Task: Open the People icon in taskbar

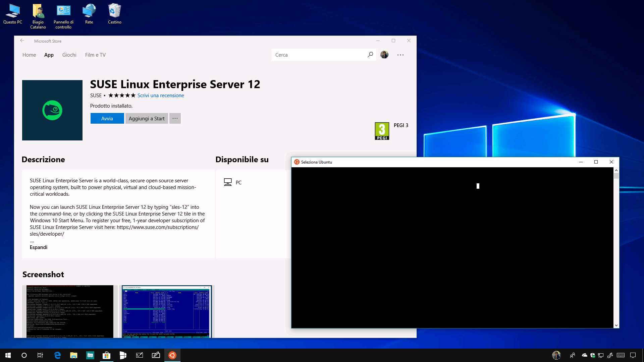Action: click(573, 355)
